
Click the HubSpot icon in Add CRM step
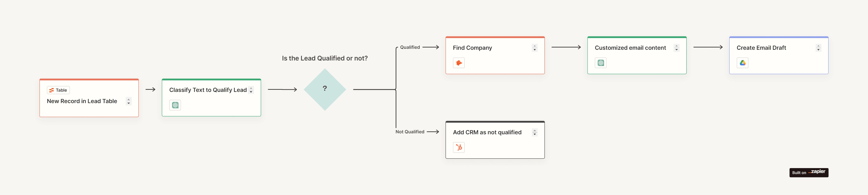pyautogui.click(x=459, y=147)
